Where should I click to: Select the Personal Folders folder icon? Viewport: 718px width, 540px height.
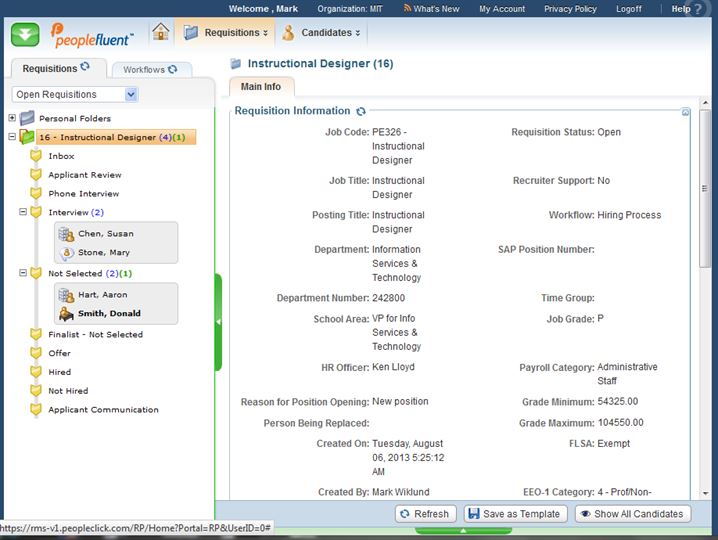tap(27, 118)
